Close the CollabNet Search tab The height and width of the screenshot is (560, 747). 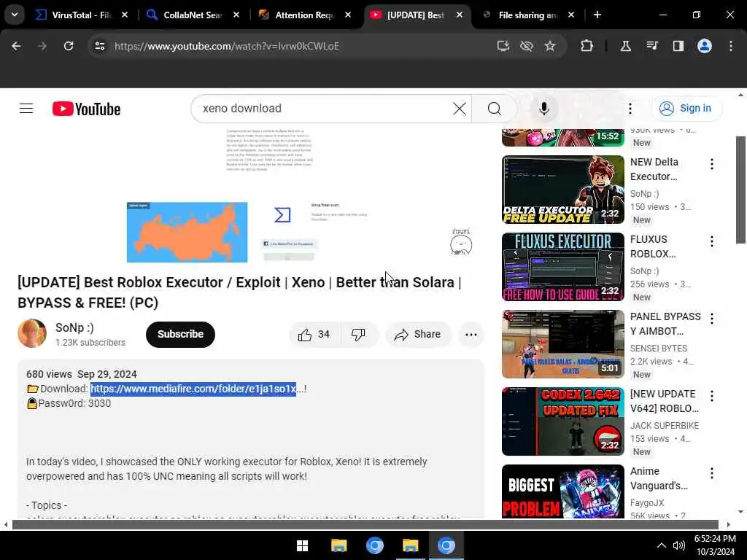[x=236, y=15]
